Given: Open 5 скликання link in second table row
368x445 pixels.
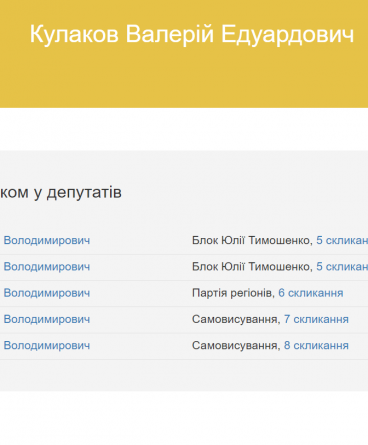Looking at the screenshot, I should point(342,267).
